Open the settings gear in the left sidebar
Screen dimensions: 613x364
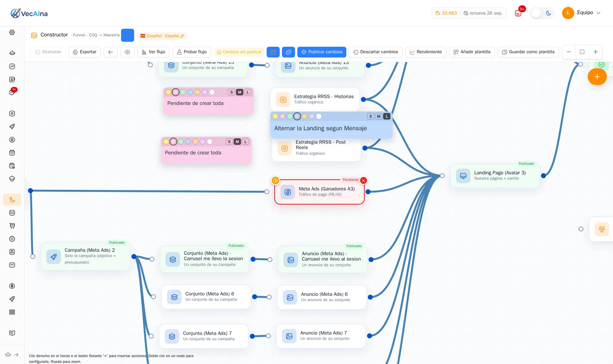click(12, 33)
